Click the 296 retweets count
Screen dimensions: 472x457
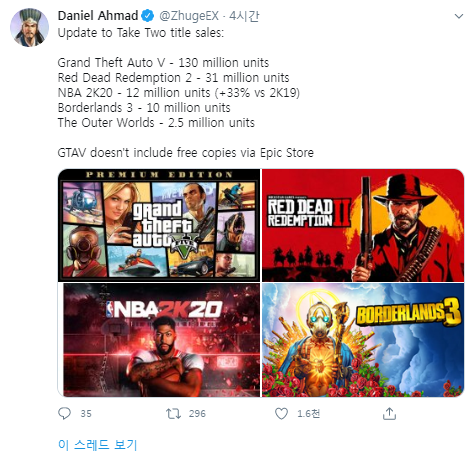197,414
